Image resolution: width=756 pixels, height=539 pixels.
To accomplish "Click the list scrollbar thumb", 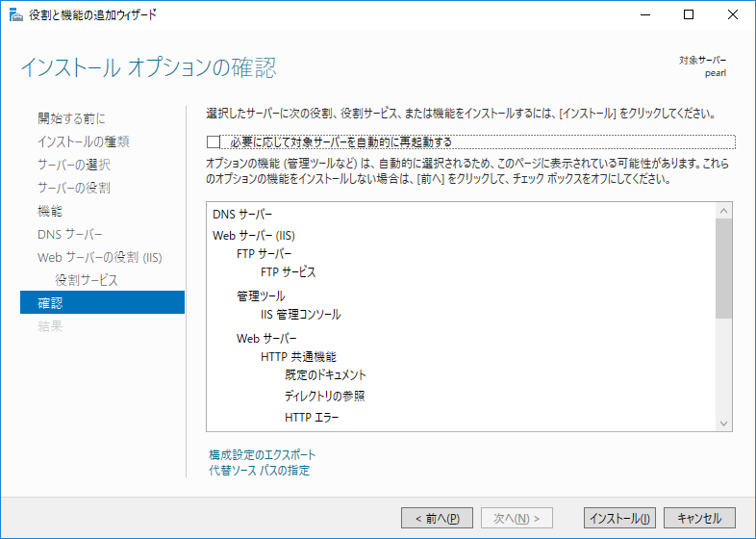I will point(723,269).
